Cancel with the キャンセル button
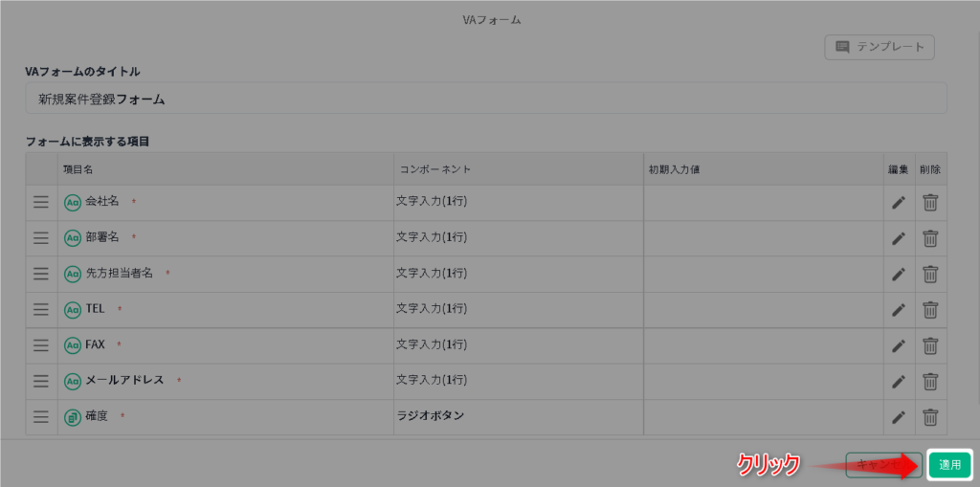 click(x=883, y=464)
